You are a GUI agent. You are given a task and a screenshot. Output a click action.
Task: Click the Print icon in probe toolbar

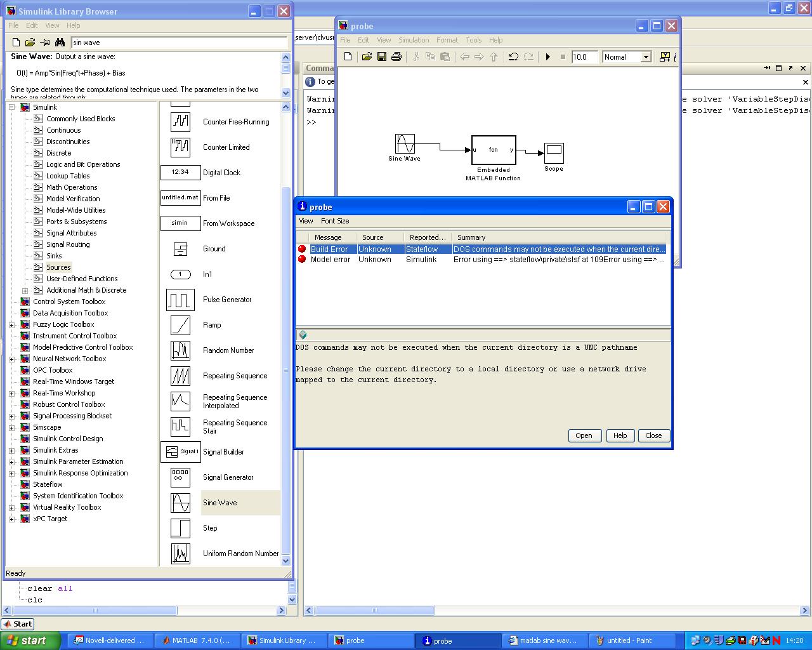(396, 57)
